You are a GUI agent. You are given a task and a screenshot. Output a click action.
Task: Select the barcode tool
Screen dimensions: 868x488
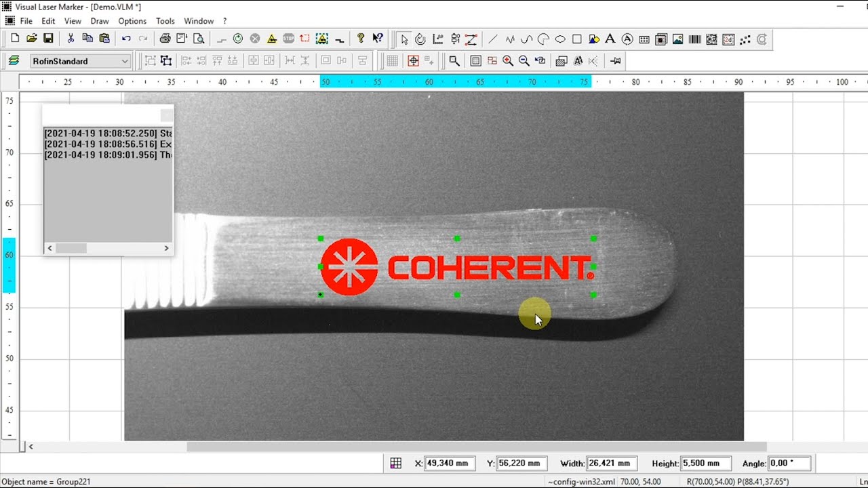coord(694,39)
